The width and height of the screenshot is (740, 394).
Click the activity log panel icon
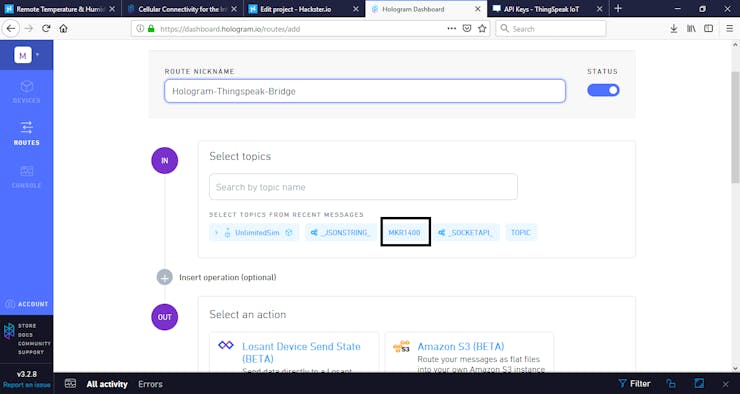tap(70, 384)
